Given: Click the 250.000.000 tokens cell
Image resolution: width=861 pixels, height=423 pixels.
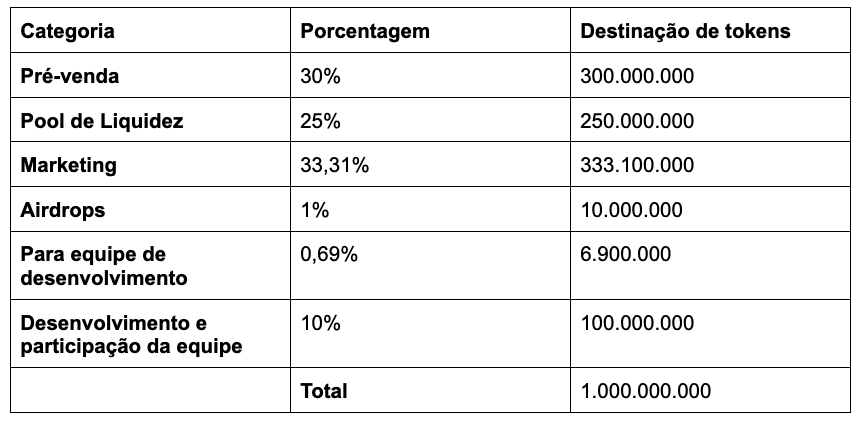Looking at the screenshot, I should (710, 120).
